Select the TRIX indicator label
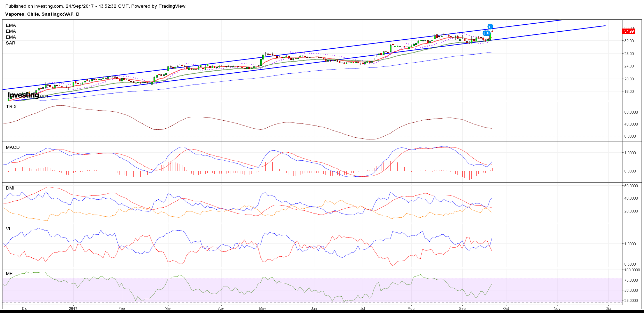 click(11, 107)
